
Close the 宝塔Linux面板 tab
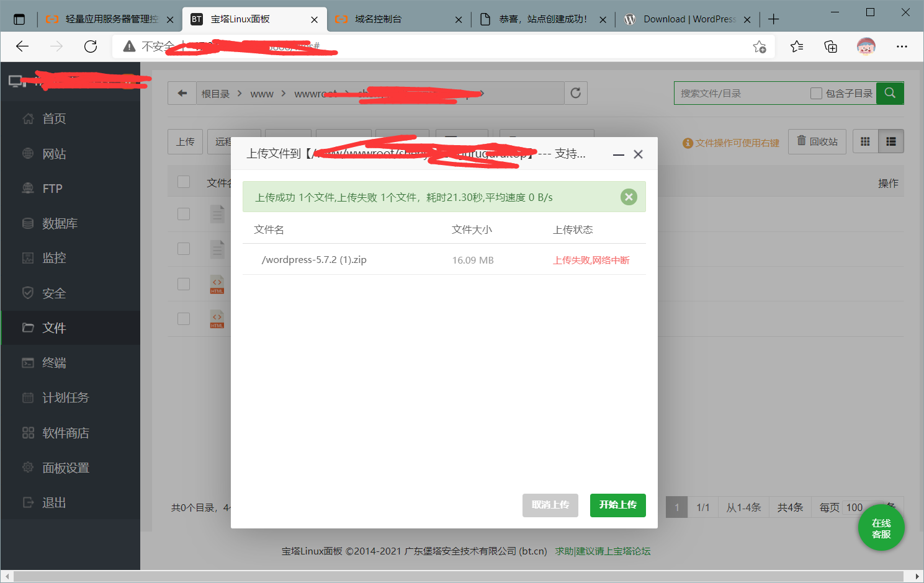[314, 19]
